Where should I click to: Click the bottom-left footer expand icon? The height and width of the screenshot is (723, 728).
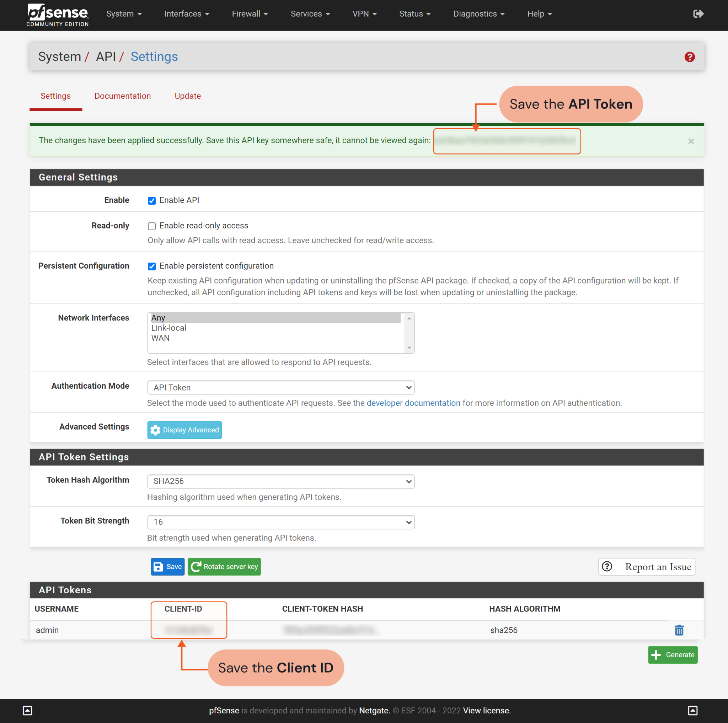coord(27,710)
